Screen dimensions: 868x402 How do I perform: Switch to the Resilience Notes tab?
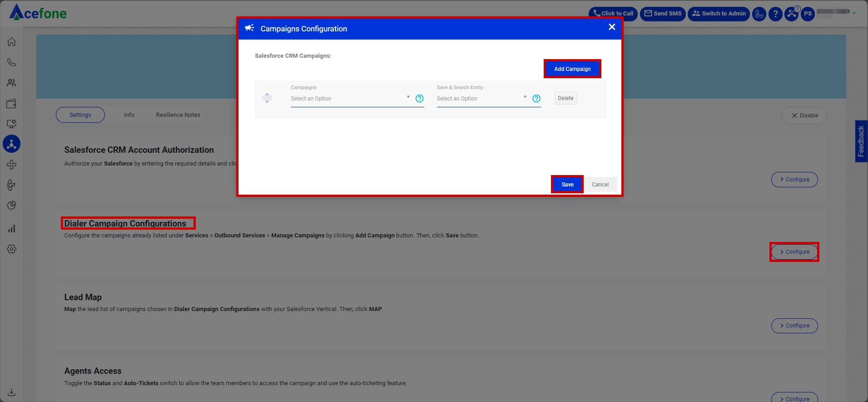(178, 115)
